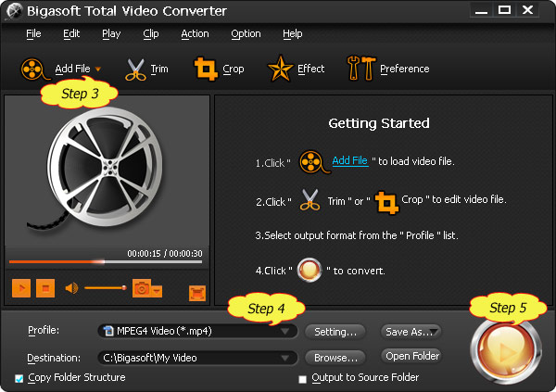Click the small convert icon in step 4
556x392 pixels.
tap(310, 270)
